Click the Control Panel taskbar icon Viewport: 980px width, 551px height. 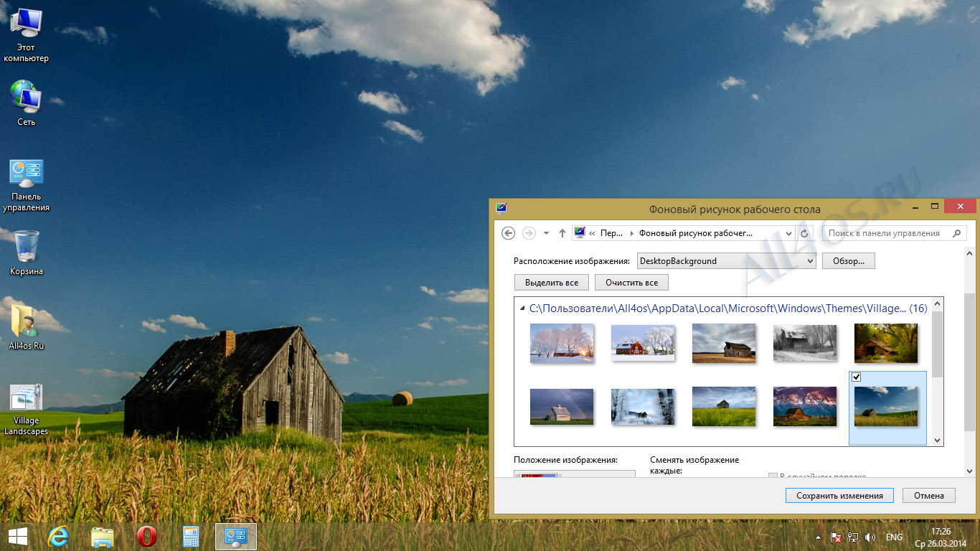click(235, 536)
